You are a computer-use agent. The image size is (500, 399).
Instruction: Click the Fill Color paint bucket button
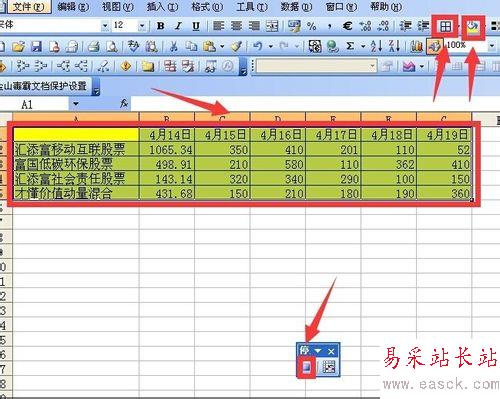coord(473,27)
